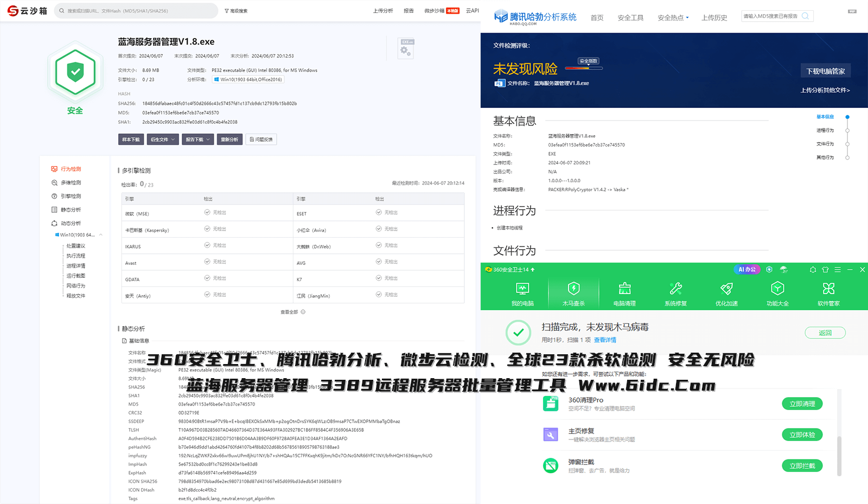Click 立即拦截 button
Screen dimensions: 868x504
(x=802, y=465)
